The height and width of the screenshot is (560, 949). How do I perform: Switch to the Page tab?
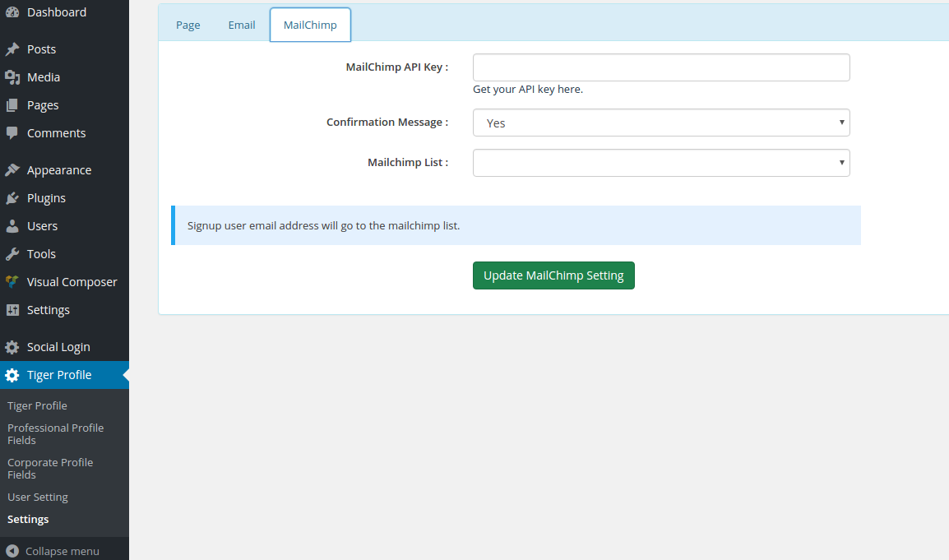188,25
